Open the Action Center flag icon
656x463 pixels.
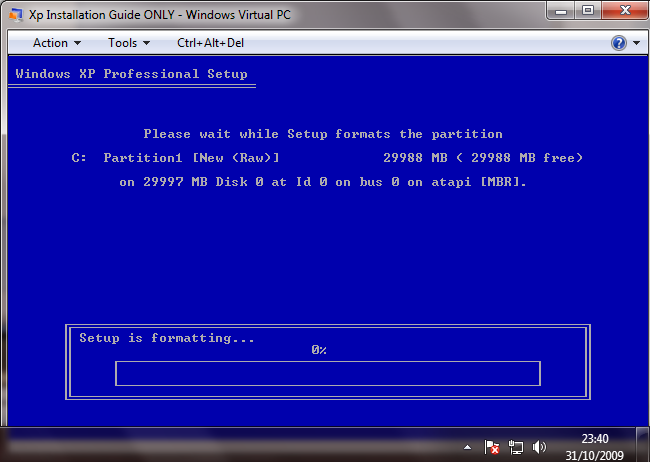click(x=492, y=446)
